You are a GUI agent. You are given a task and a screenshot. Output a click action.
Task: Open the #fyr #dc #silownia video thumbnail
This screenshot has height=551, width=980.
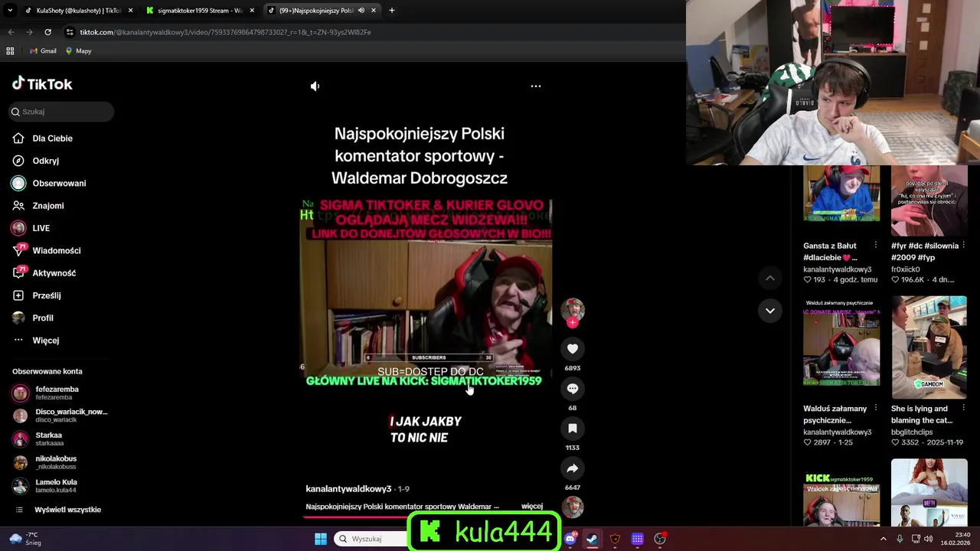coord(929,201)
